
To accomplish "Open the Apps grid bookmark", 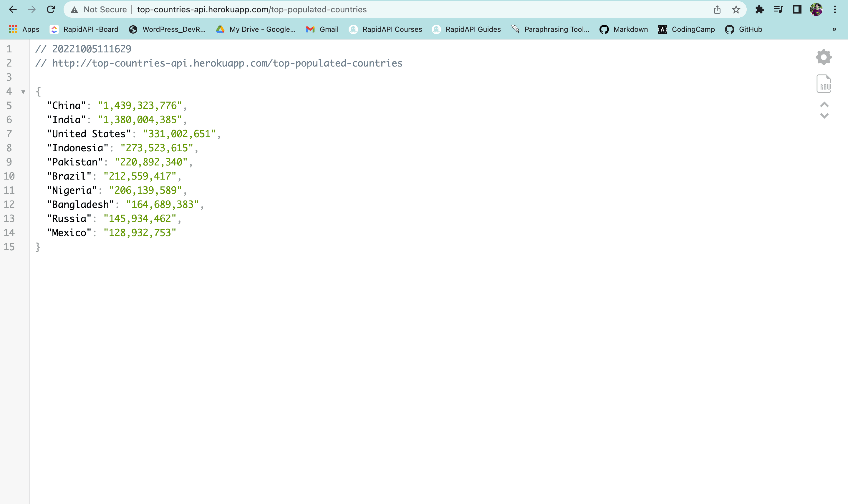I will coord(24,29).
